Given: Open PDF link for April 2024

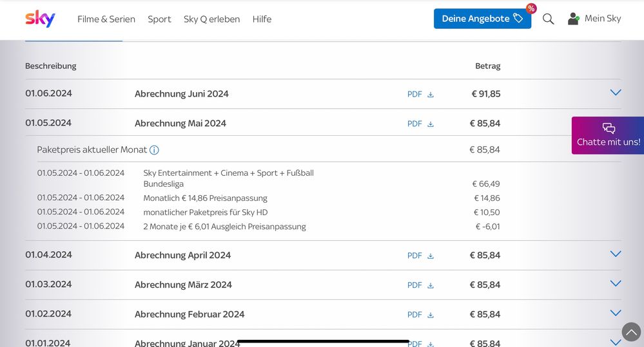Looking at the screenshot, I should tap(415, 256).
